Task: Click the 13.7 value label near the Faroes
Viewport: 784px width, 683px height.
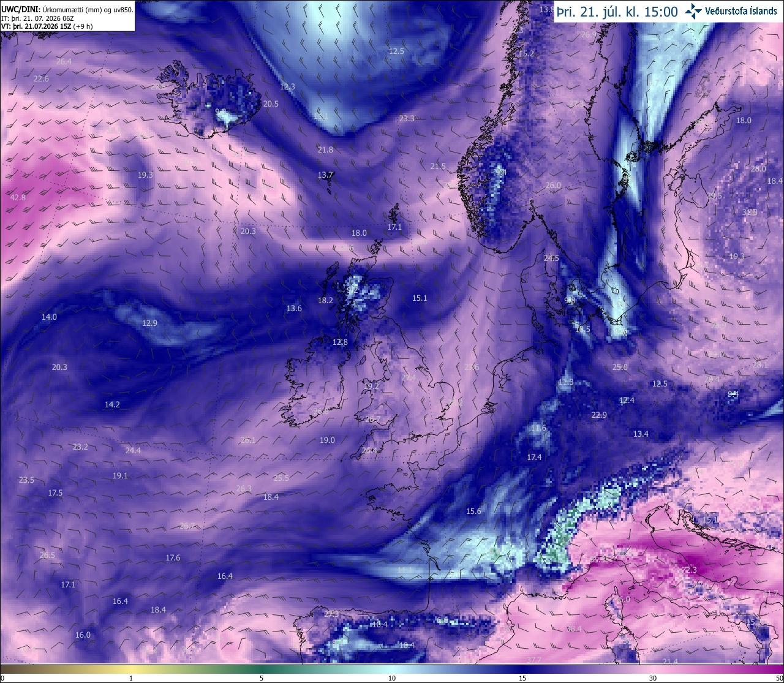Action: pyautogui.click(x=325, y=175)
